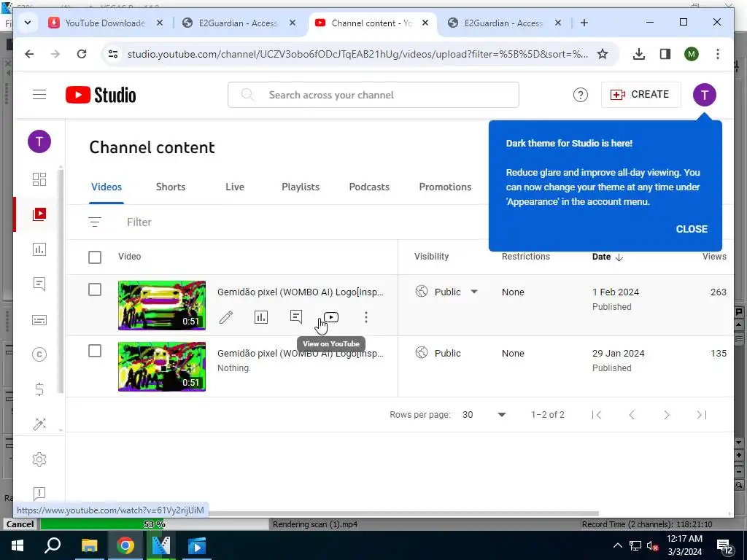Open thumbnail of 1 Feb 2024 video
Screen dimensions: 747x560
click(x=162, y=306)
